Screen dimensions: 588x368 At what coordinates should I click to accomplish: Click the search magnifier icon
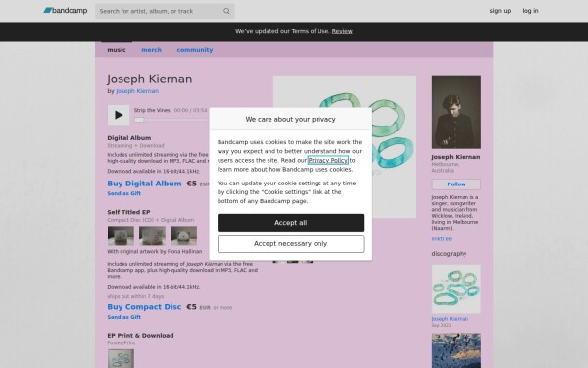coord(226,11)
